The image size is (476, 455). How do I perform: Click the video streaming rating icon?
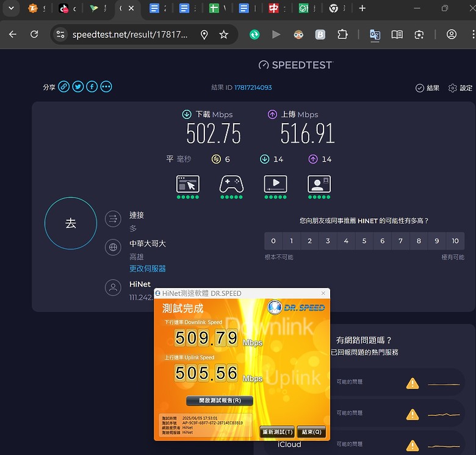(275, 184)
